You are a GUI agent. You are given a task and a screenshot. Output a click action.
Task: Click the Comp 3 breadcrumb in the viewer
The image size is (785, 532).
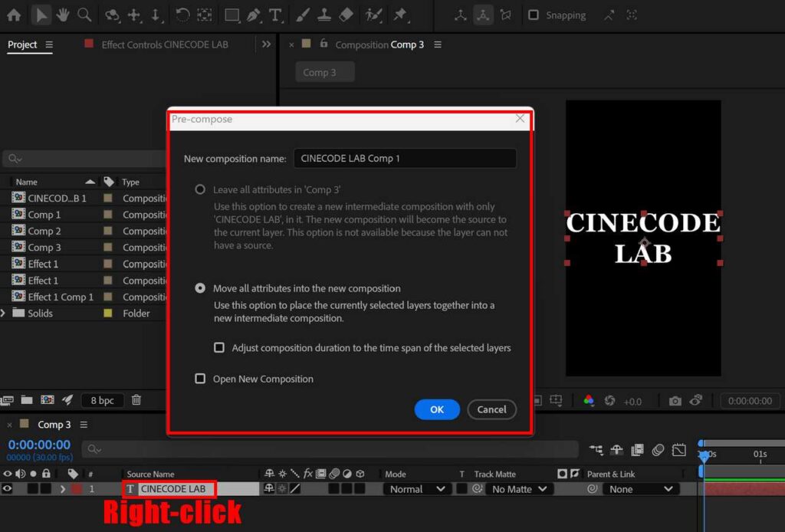[325, 72]
